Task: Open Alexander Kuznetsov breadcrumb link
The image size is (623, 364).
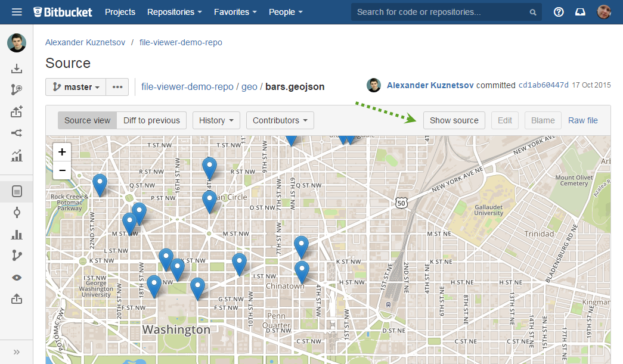Action: point(85,42)
